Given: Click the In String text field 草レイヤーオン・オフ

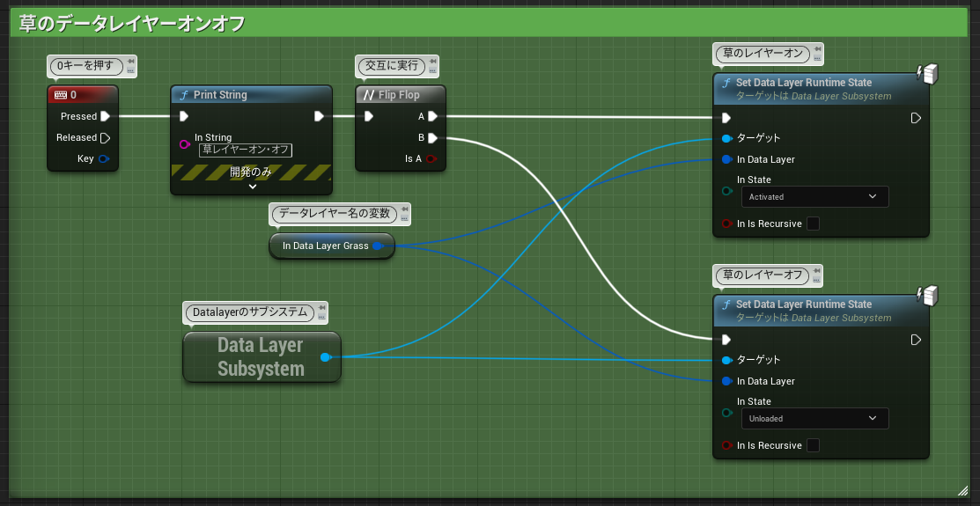Looking at the screenshot, I should [246, 150].
